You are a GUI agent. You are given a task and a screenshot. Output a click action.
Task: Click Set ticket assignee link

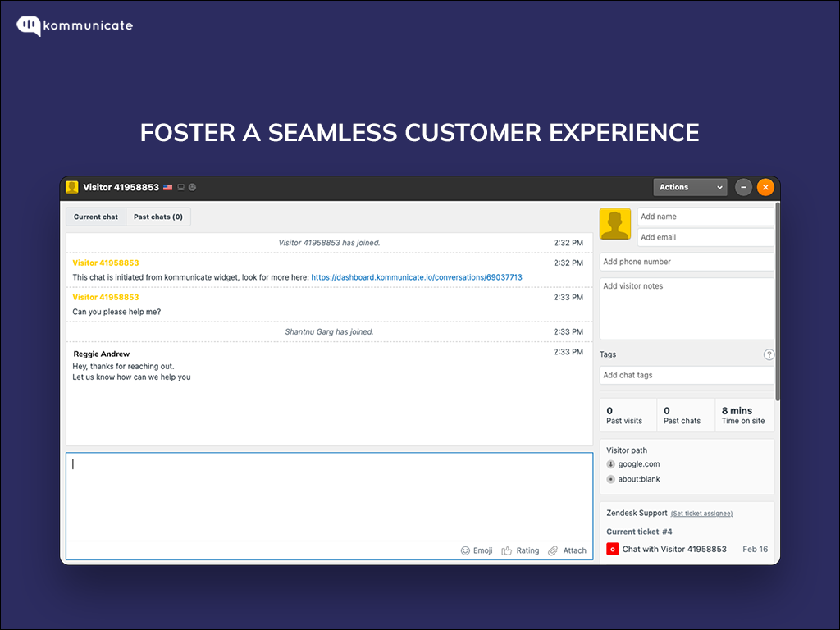click(x=701, y=514)
